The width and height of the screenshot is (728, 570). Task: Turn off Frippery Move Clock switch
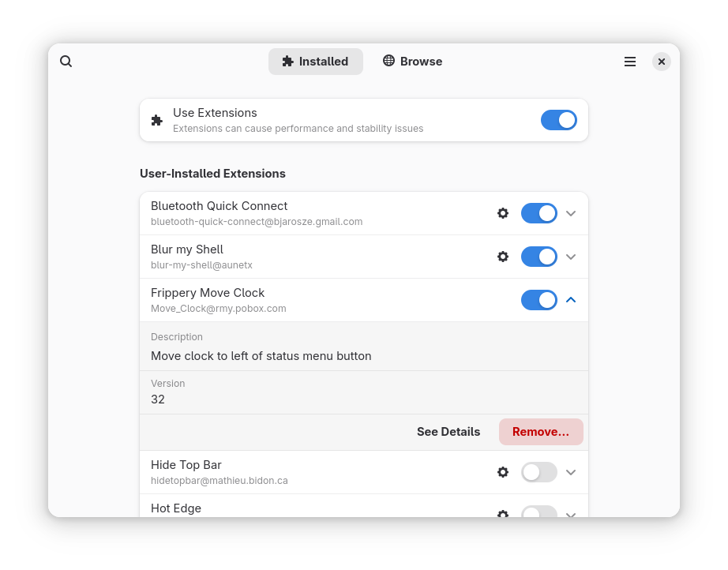pyautogui.click(x=538, y=300)
